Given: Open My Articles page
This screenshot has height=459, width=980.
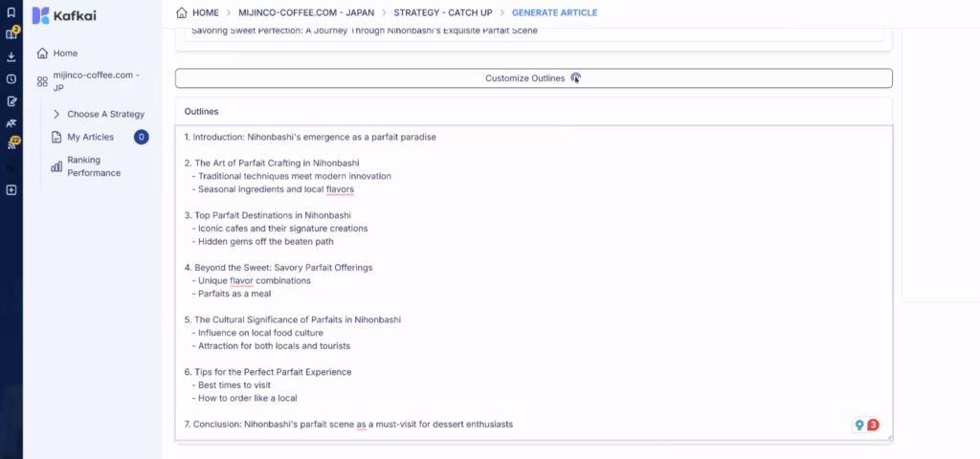Looking at the screenshot, I should [90, 137].
